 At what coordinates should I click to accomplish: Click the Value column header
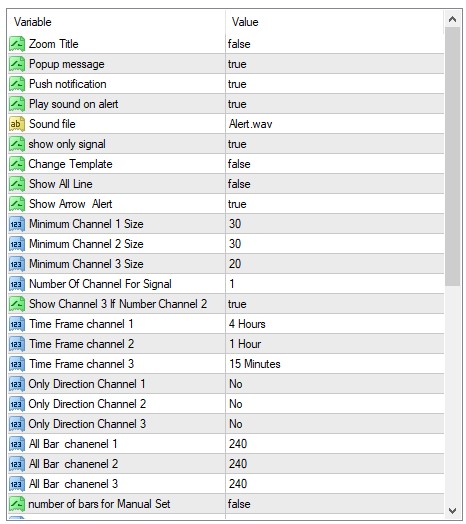coord(335,22)
